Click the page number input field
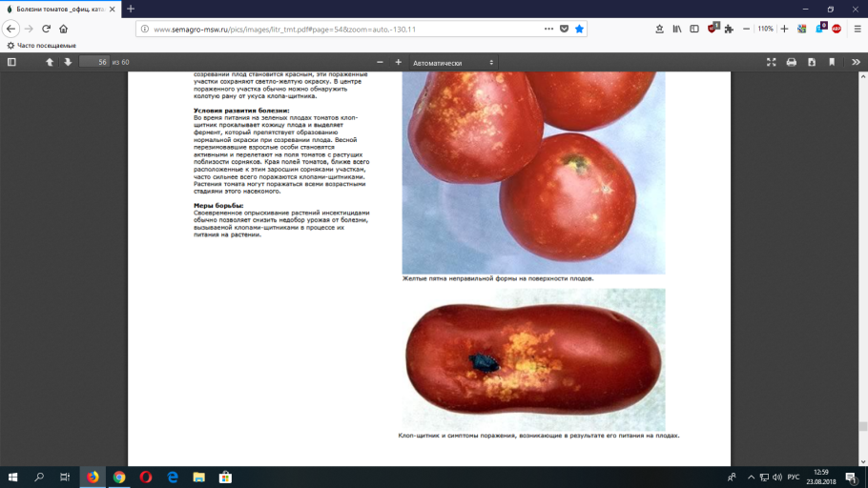 93,62
